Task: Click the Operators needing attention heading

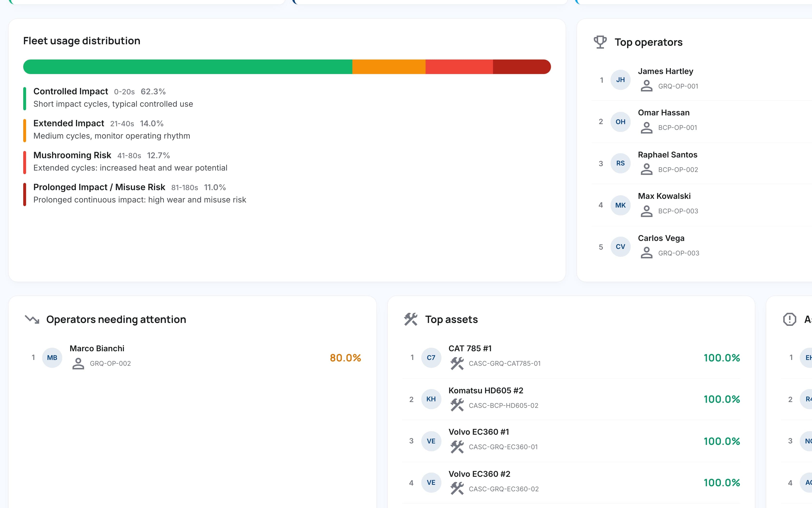Action: (116, 319)
